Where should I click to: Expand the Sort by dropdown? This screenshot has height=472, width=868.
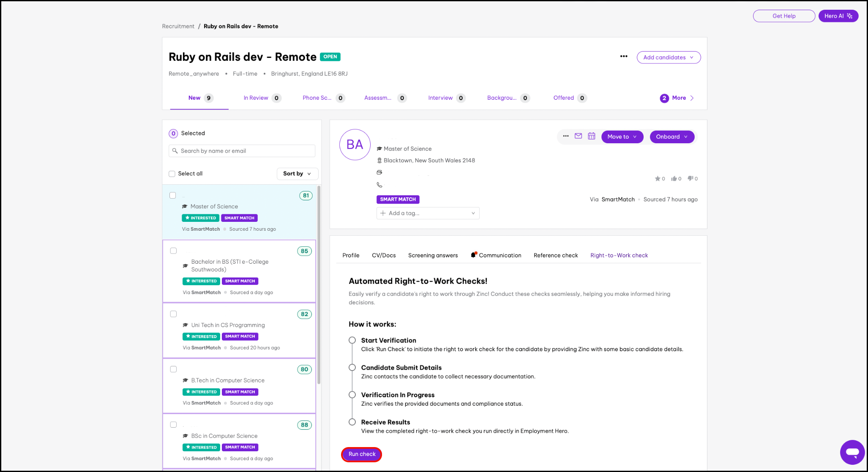click(x=297, y=174)
